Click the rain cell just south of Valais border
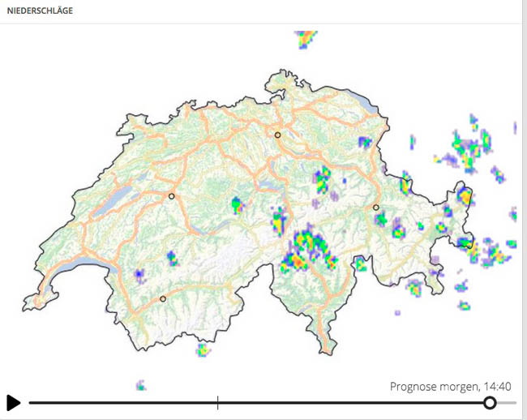 pyautogui.click(x=203, y=349)
